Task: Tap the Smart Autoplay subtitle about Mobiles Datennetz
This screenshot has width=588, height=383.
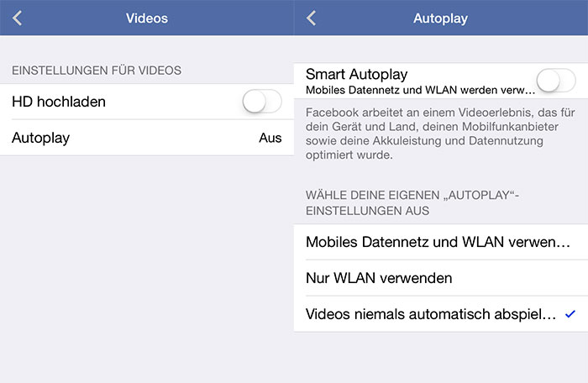Action: coord(420,90)
